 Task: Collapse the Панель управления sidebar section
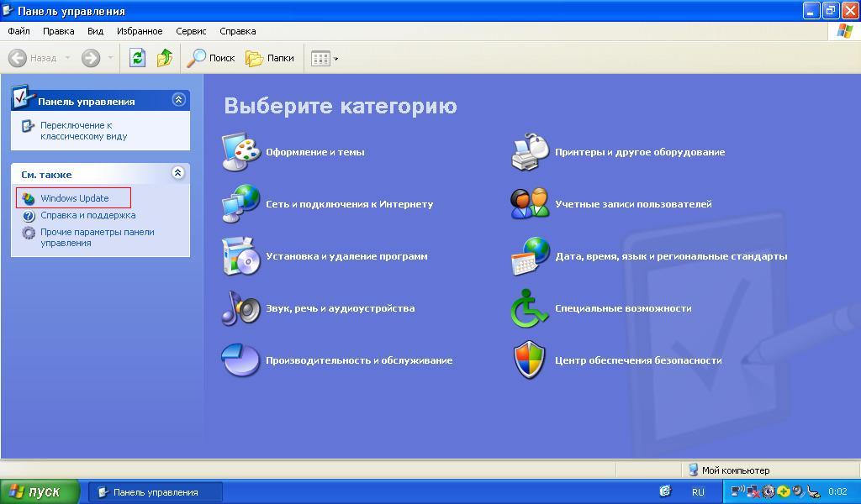pyautogui.click(x=178, y=99)
